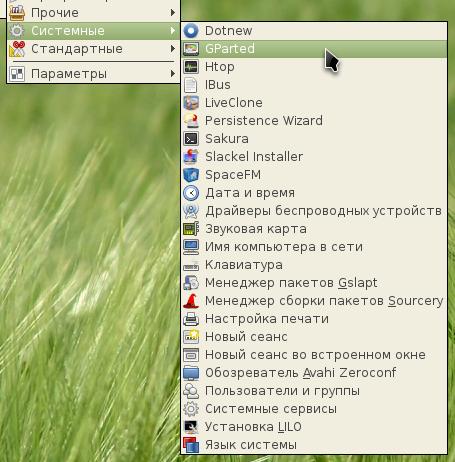
Task: Select Новый сеанс во встроенном окне
Action: point(314,355)
